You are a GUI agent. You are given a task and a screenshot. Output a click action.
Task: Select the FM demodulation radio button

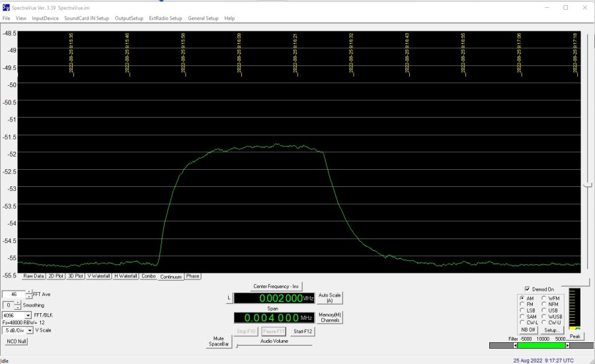point(523,305)
